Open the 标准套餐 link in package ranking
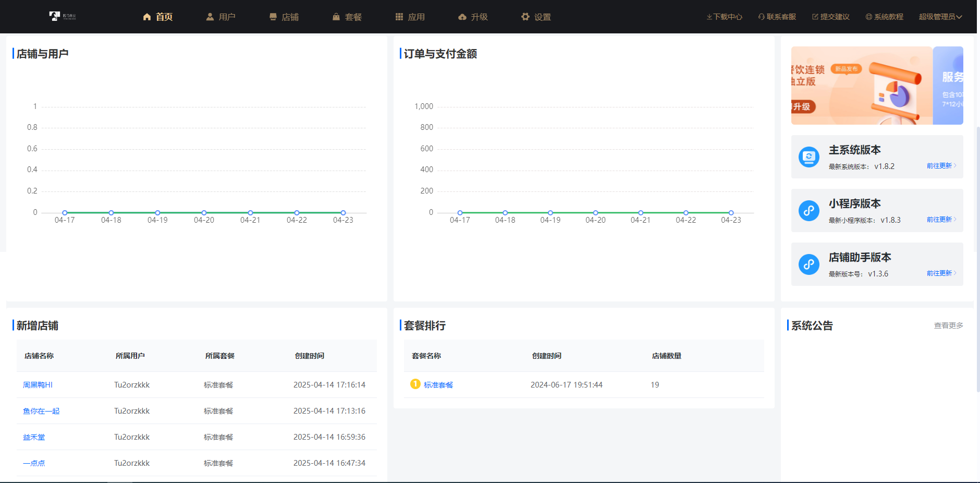The width and height of the screenshot is (980, 483). coord(438,385)
